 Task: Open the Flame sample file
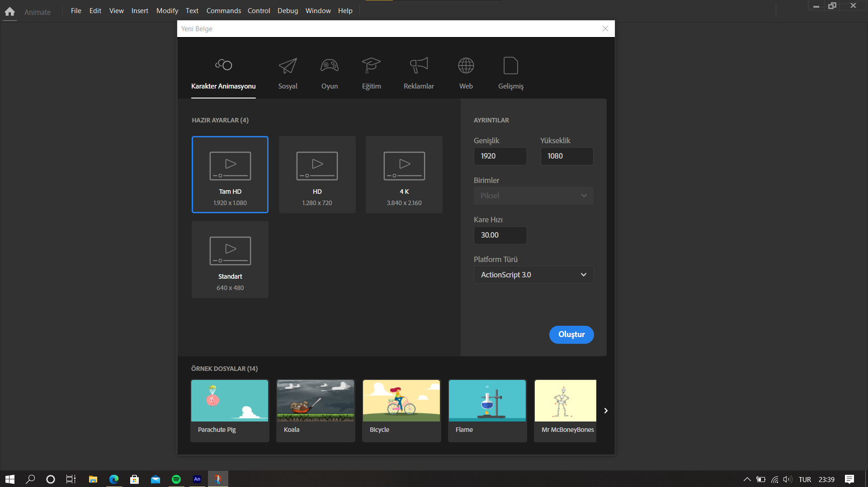(487, 411)
